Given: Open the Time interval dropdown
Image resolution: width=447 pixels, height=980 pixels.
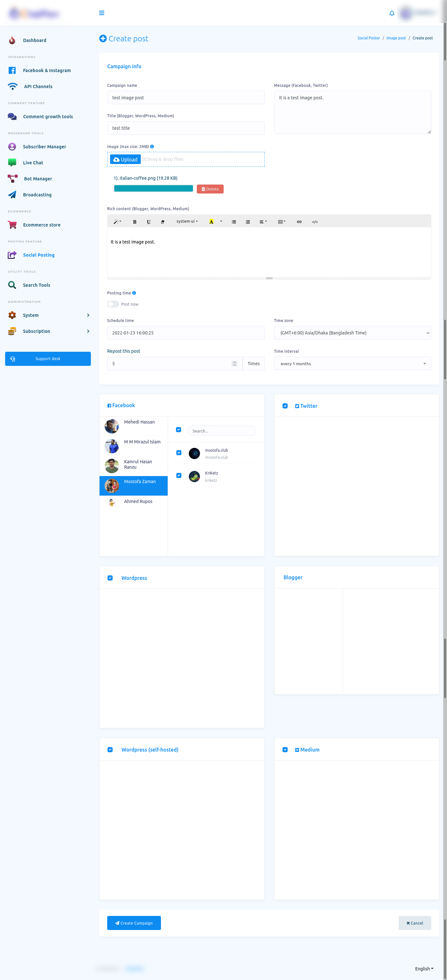Looking at the screenshot, I should (x=352, y=364).
